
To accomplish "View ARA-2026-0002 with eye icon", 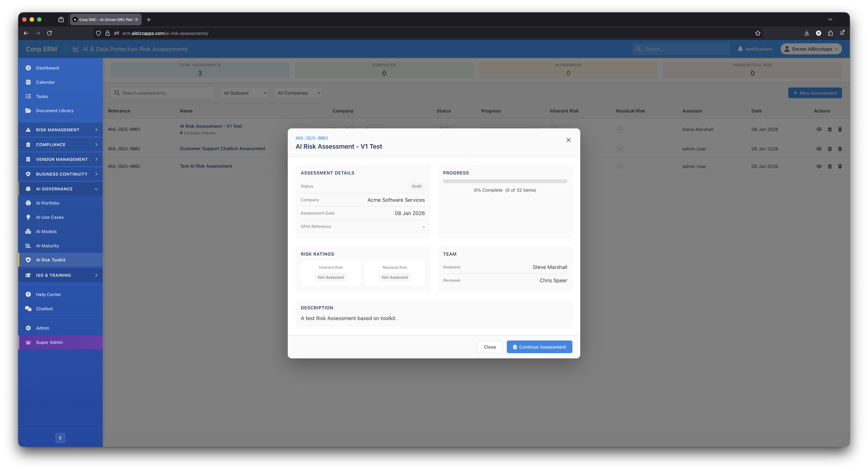I will pyautogui.click(x=819, y=149).
